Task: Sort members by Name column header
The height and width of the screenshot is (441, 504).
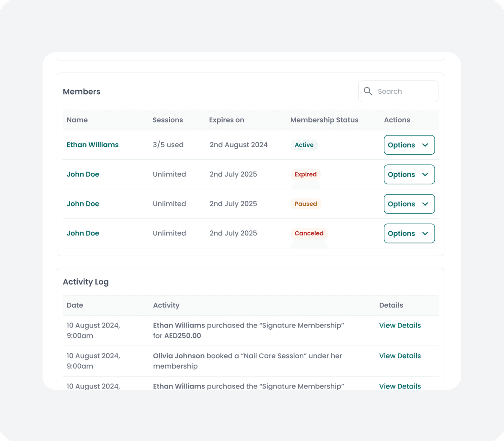Action: click(77, 120)
